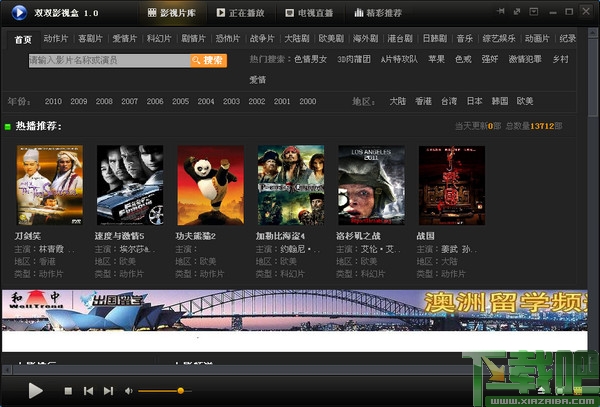600x407 pixels.
Task: Select the 综艺娱乐 variety category
Action: click(x=499, y=39)
